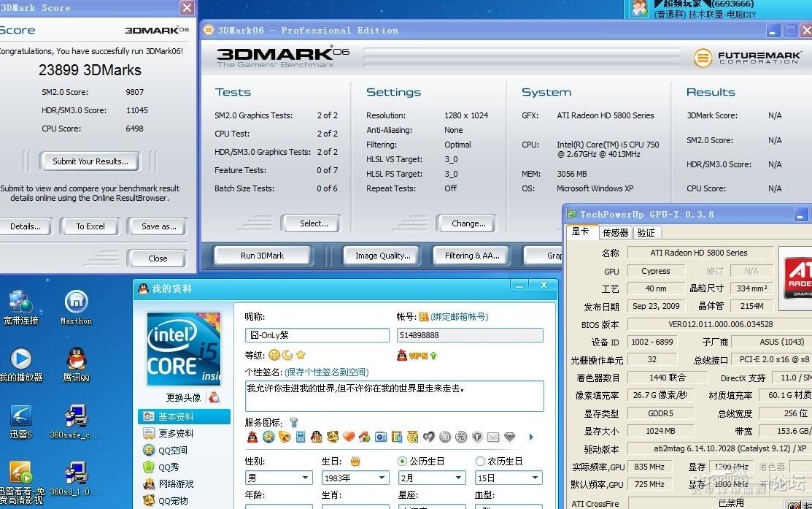
Task: Click the grey 拍 round service icon
Action: coord(445,437)
